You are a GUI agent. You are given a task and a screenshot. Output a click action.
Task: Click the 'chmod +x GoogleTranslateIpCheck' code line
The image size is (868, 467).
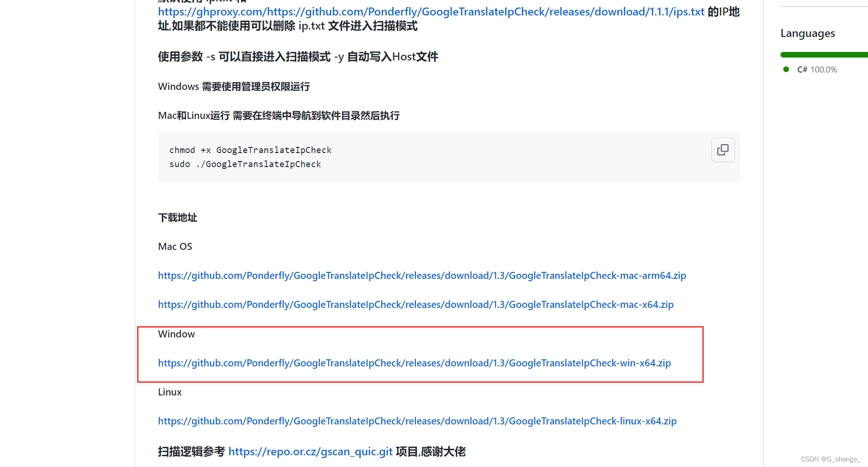coord(250,150)
